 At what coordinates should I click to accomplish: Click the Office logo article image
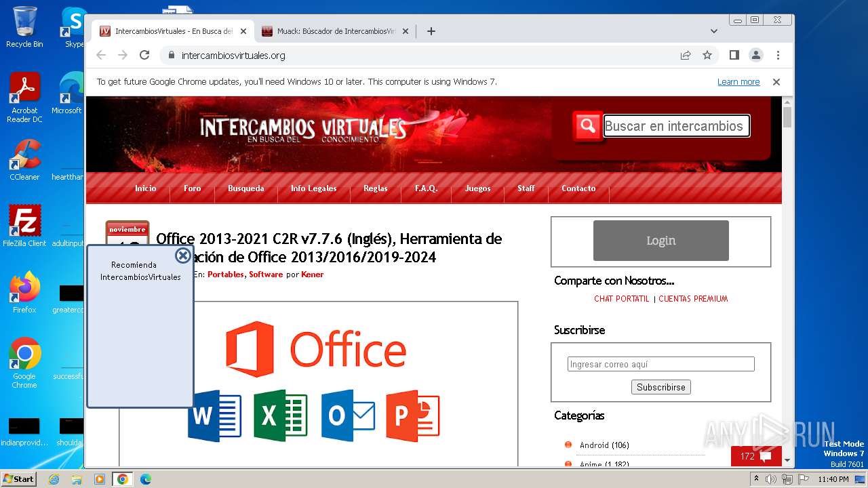(319, 380)
